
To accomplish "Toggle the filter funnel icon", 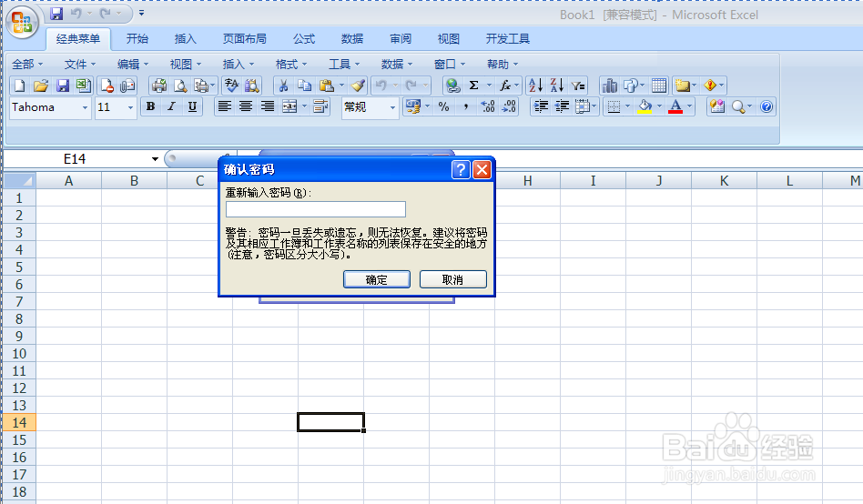I will point(578,86).
